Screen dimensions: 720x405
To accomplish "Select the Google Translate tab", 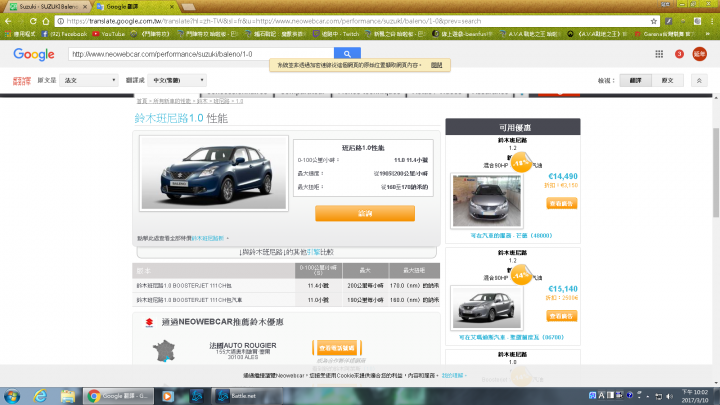I will [133, 6].
